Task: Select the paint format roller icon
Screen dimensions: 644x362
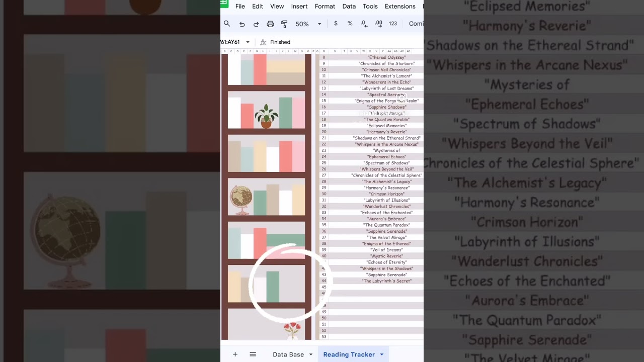Action: click(284, 24)
